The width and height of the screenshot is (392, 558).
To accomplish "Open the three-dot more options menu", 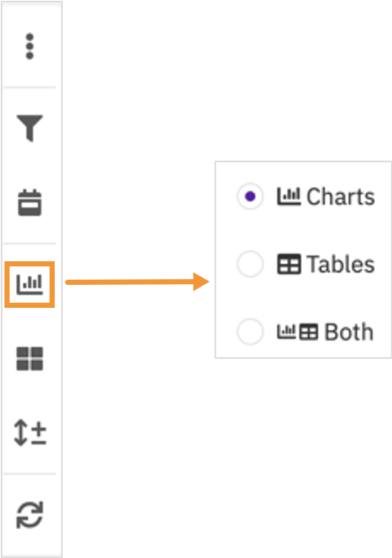I will tap(30, 47).
